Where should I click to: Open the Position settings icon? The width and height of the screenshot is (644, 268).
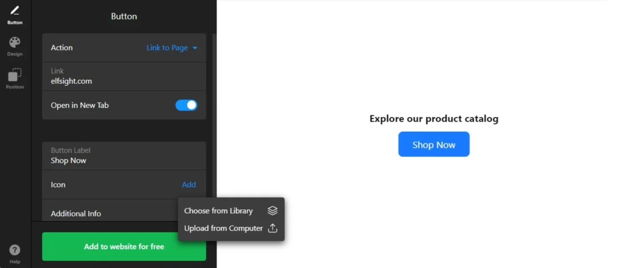pos(15,77)
